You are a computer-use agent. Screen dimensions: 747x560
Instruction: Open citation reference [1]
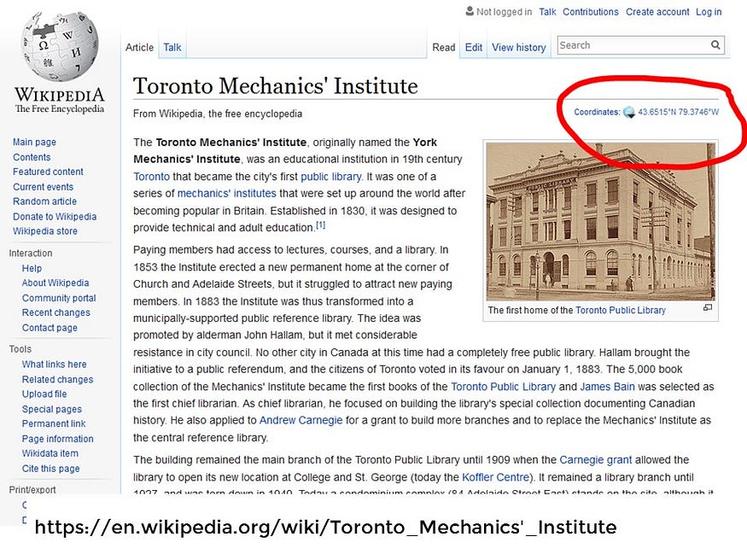tap(321, 225)
